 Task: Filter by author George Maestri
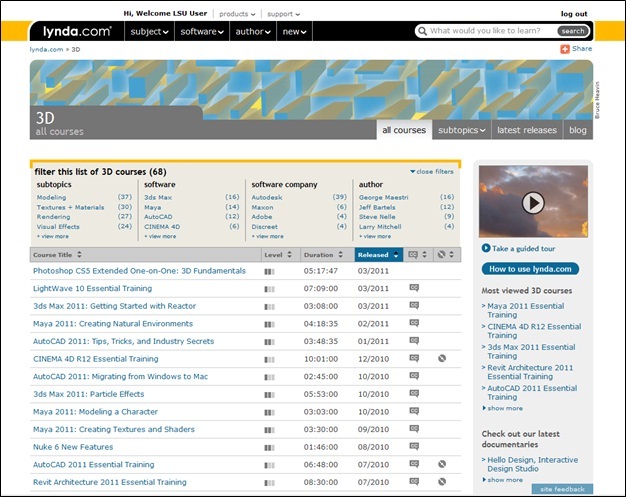click(383, 197)
